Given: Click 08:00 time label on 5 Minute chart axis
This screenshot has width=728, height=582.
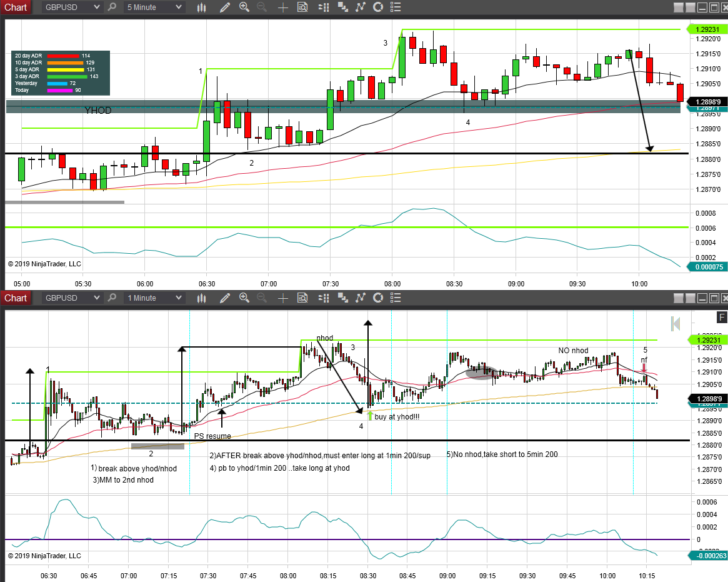Looking at the screenshot, I should (392, 284).
